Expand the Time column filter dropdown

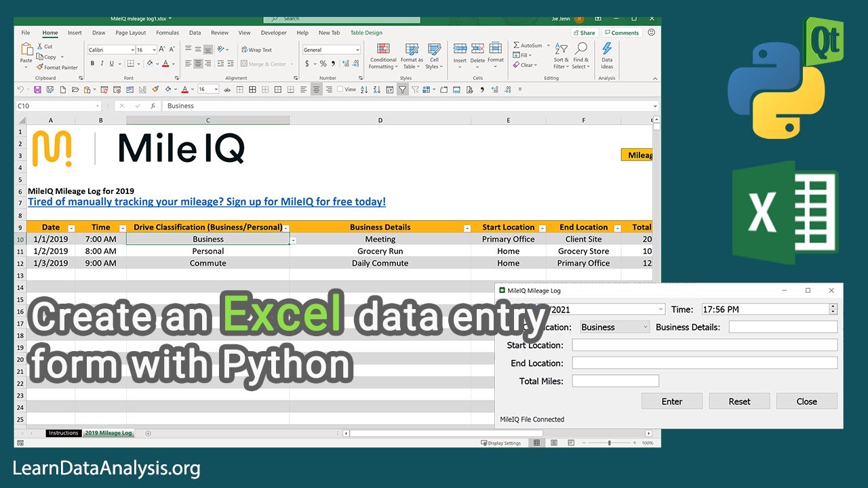[122, 228]
